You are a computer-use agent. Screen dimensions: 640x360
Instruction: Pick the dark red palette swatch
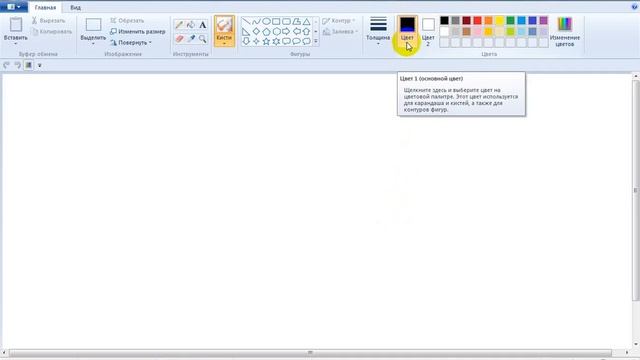click(x=467, y=20)
